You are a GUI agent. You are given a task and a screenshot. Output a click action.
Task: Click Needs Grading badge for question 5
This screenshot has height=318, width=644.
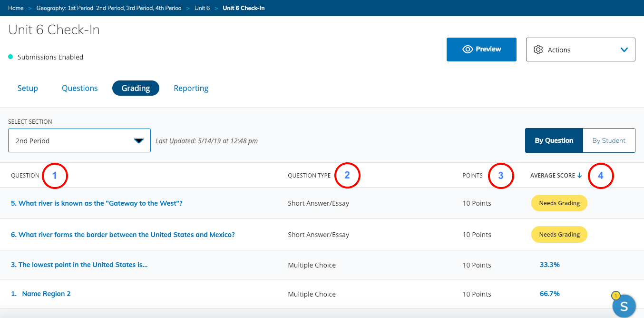point(559,203)
